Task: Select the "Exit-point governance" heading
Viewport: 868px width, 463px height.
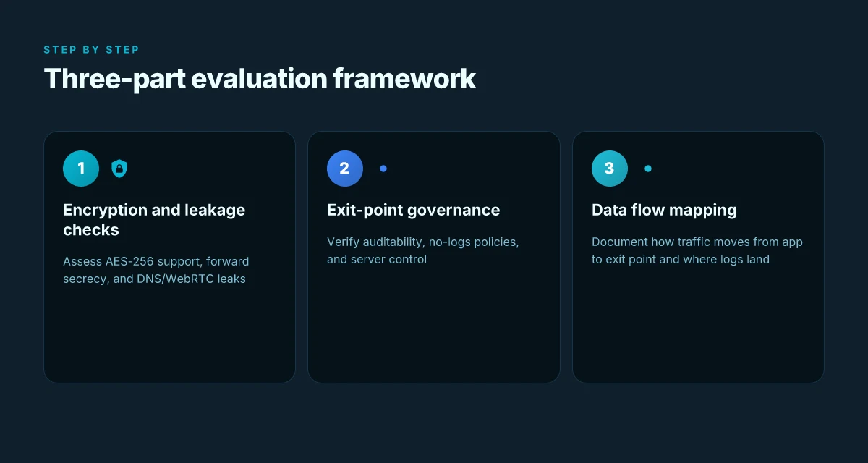Action: tap(413, 210)
